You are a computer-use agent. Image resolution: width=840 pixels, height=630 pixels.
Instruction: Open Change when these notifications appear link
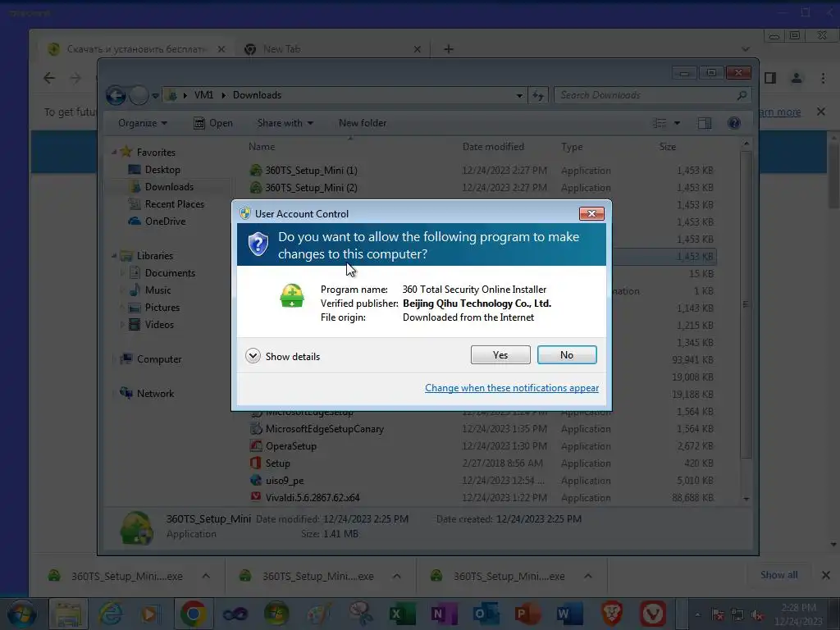pyautogui.click(x=512, y=388)
